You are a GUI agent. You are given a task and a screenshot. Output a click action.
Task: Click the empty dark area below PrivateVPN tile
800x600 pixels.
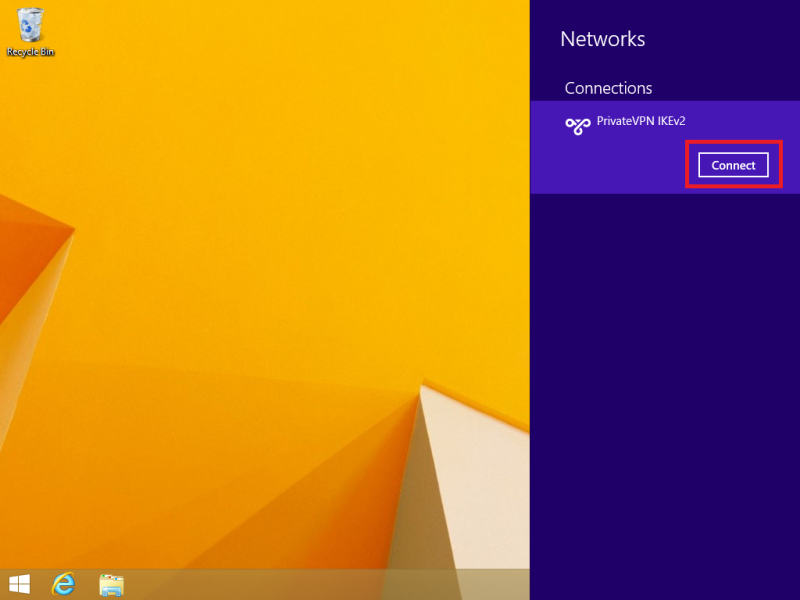pyautogui.click(x=665, y=350)
